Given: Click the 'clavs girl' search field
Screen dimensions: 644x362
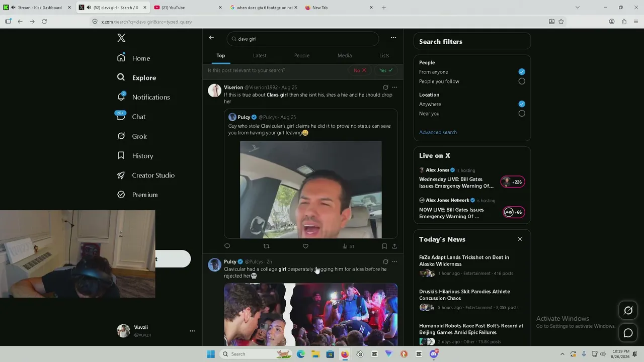Looking at the screenshot, I should tap(302, 39).
